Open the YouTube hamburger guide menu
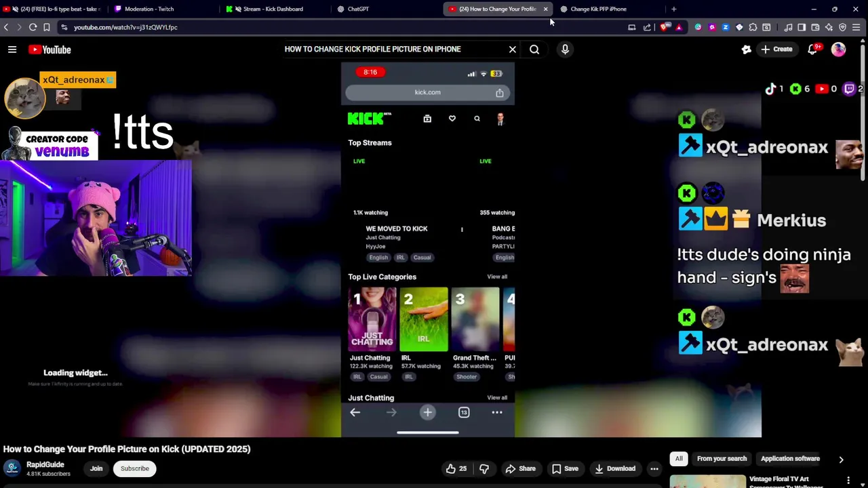This screenshot has height=488, width=868. tap(12, 49)
